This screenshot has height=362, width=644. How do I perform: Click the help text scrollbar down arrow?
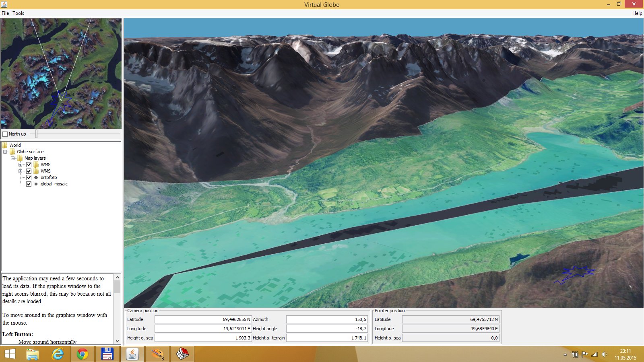click(117, 341)
